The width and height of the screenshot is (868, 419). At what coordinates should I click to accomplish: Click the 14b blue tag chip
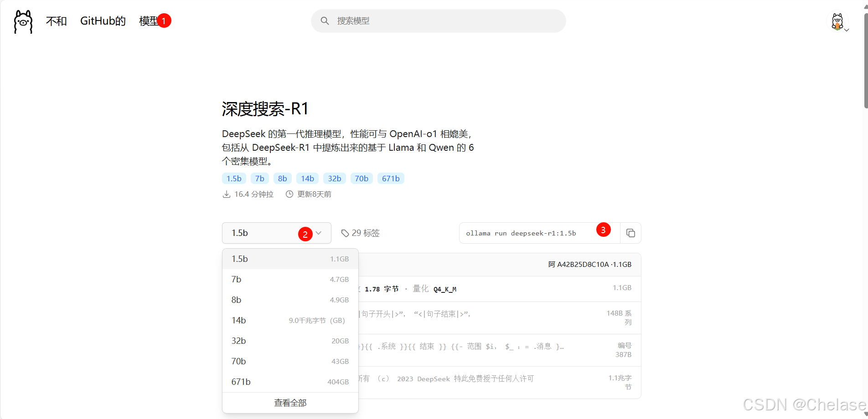point(308,179)
